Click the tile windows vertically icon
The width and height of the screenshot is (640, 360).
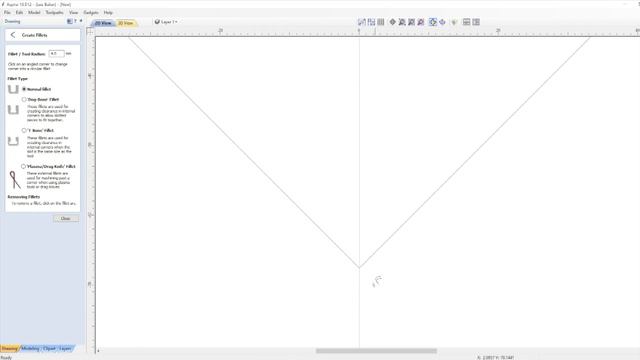pyautogui.click(x=476, y=22)
